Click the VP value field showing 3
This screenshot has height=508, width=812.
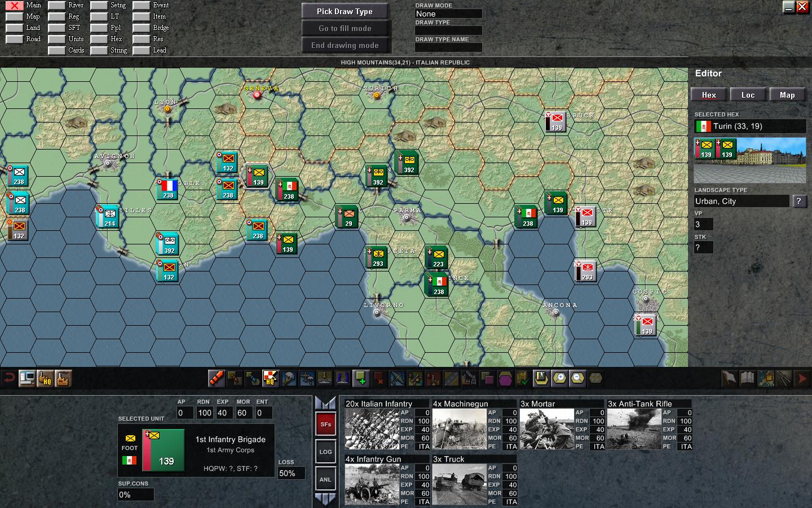click(704, 224)
